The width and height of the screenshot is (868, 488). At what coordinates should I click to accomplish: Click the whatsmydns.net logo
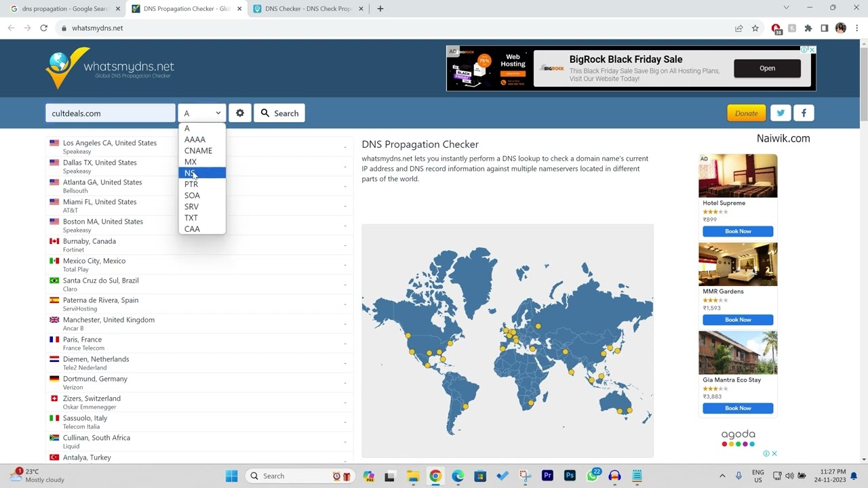110,68
